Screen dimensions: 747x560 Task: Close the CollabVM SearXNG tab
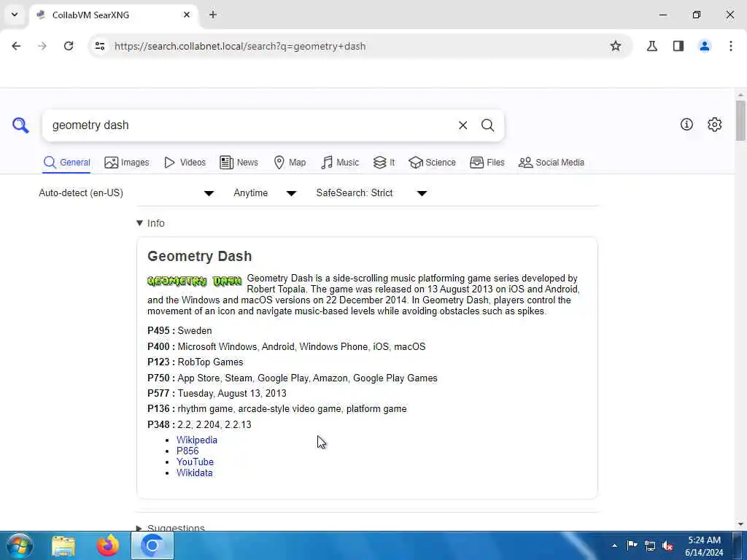pyautogui.click(x=187, y=15)
